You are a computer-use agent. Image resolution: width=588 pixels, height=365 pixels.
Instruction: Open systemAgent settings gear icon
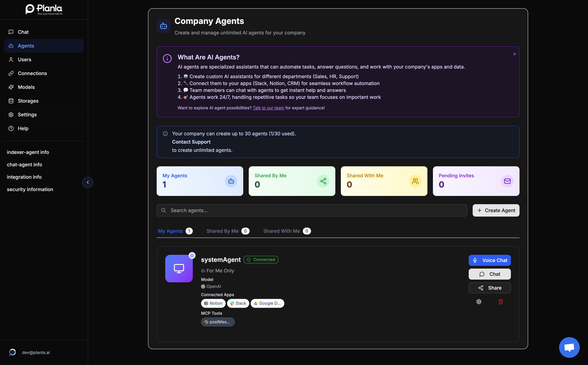point(479,302)
